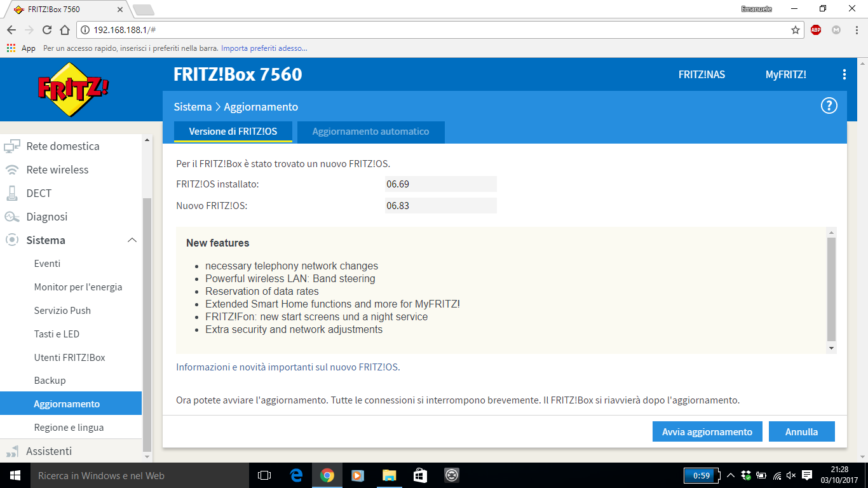868x488 pixels.
Task: Click the Emanuele Chrome profile button
Action: (x=756, y=9)
